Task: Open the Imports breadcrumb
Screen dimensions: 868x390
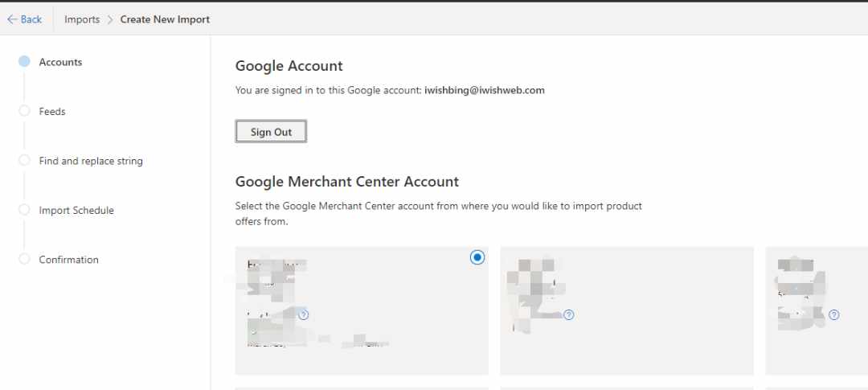Action: coord(82,19)
